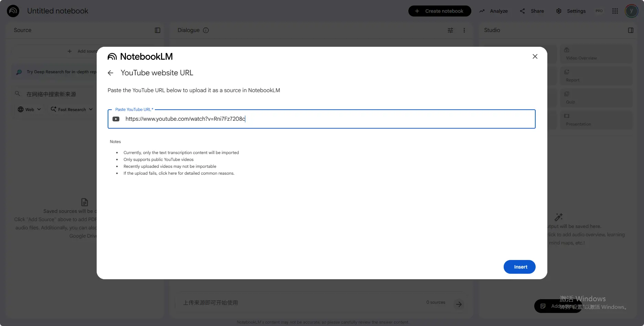Open the Dialogue more options menu

tap(464, 30)
